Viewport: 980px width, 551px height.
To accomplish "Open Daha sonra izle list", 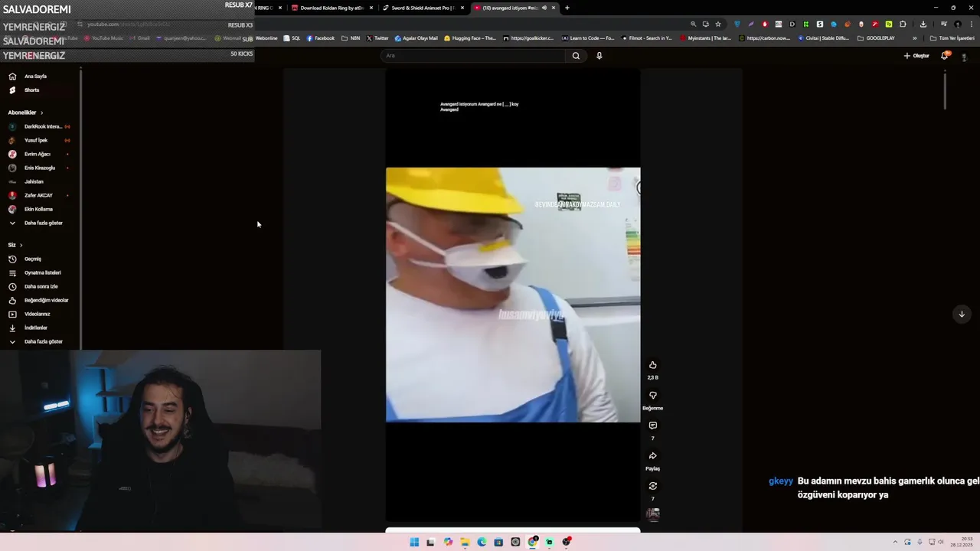I will point(40,286).
